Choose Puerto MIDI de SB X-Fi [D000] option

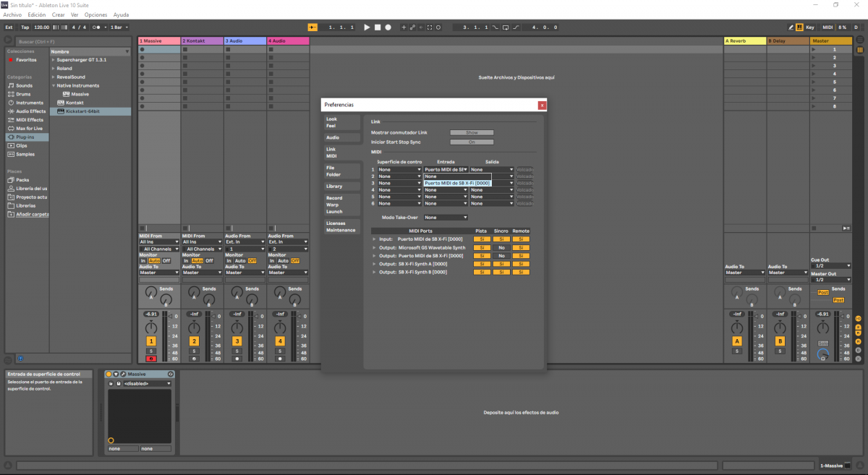[x=457, y=183]
